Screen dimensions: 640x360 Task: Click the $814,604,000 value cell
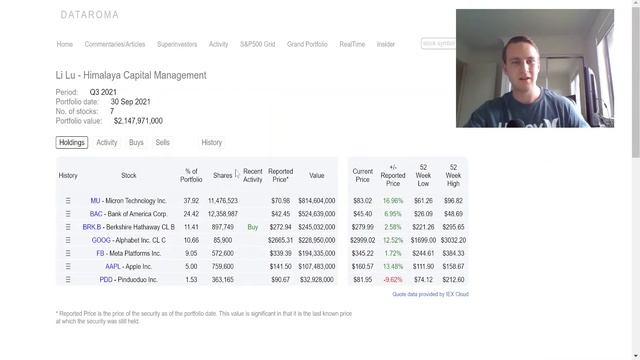317,201
